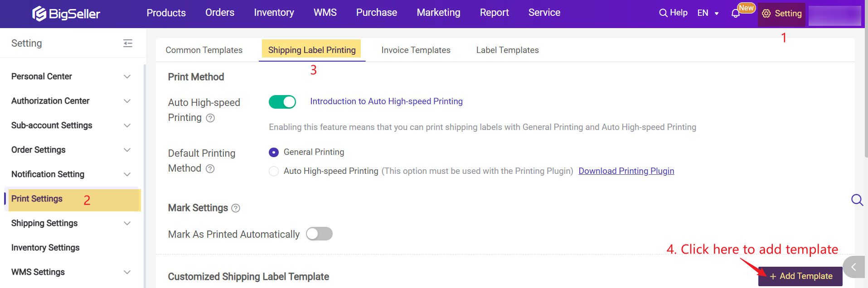
Task: Click help icon next to Mark Settings
Action: (x=236, y=208)
